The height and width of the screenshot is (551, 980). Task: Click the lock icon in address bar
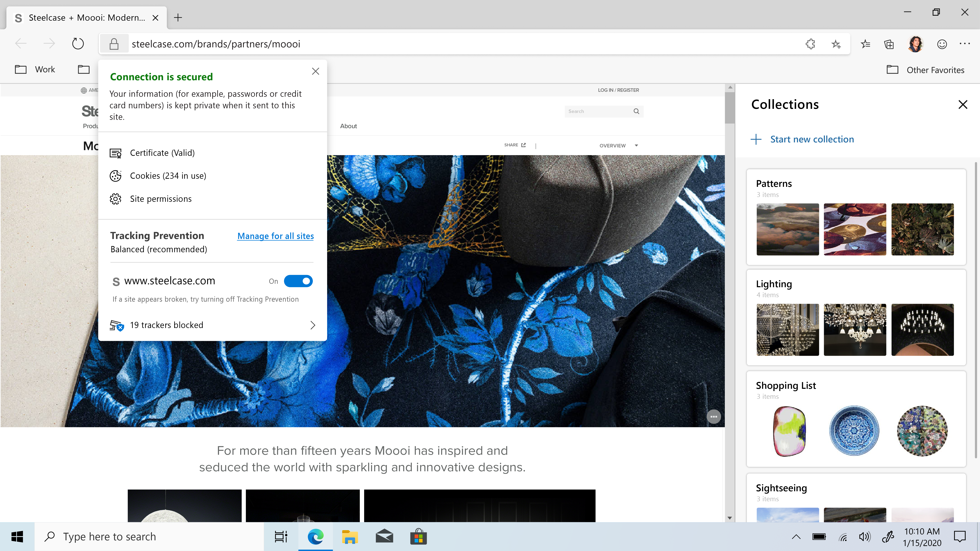point(114,44)
